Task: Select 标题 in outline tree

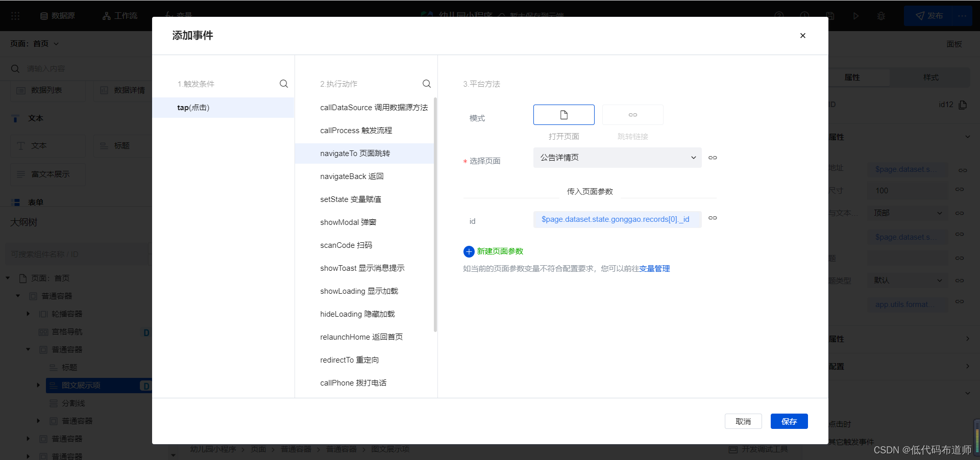Action: pyautogui.click(x=69, y=368)
